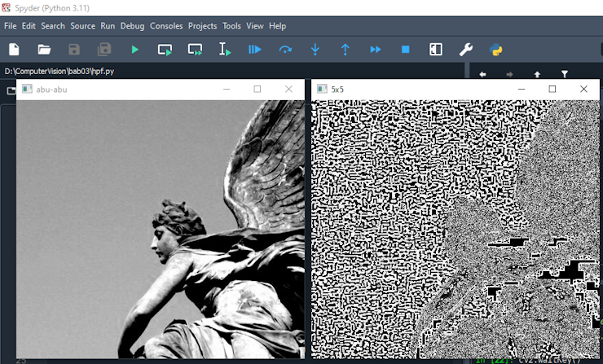Step over the current line in the debugger

(285, 50)
